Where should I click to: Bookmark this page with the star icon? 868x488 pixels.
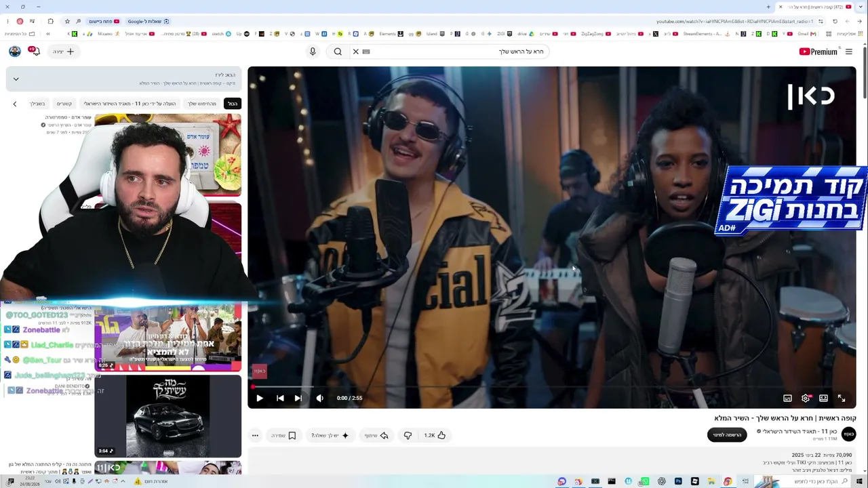point(66,21)
